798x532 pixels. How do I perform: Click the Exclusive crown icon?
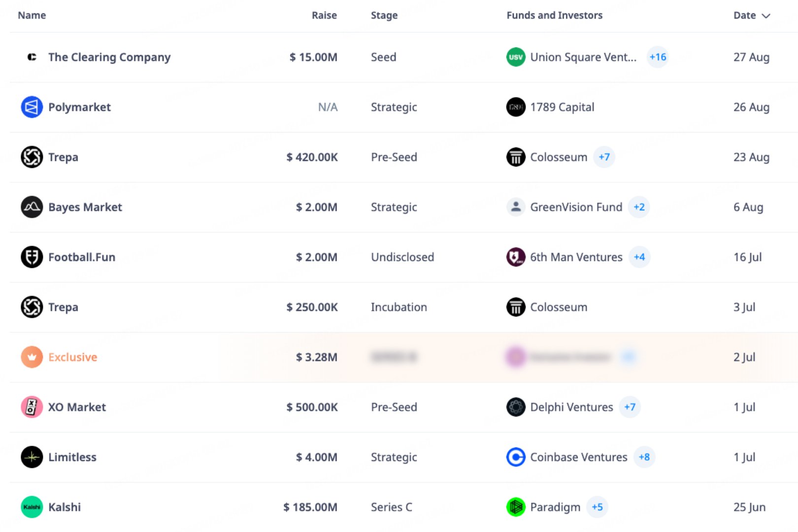point(32,357)
